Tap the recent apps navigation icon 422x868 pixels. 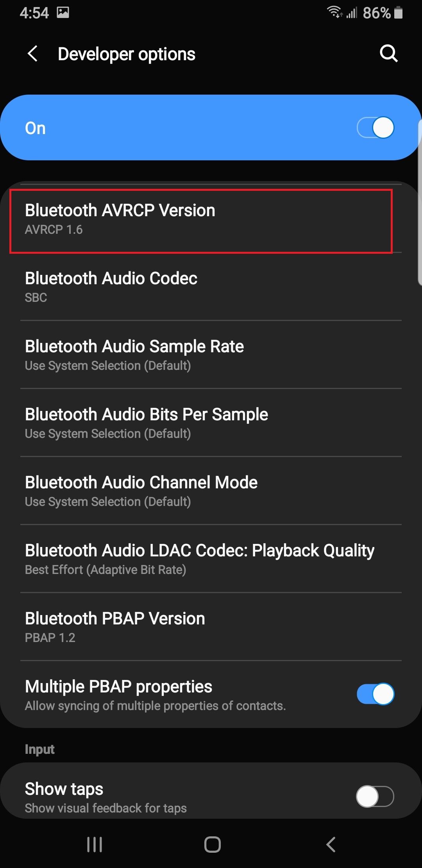click(95, 844)
